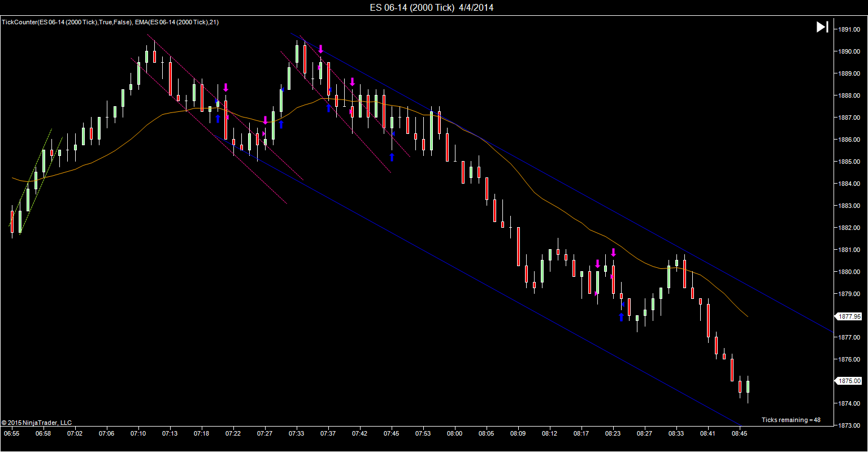868x452 pixels.
Task: Click the 08:17 time axis label
Action: [x=581, y=434]
